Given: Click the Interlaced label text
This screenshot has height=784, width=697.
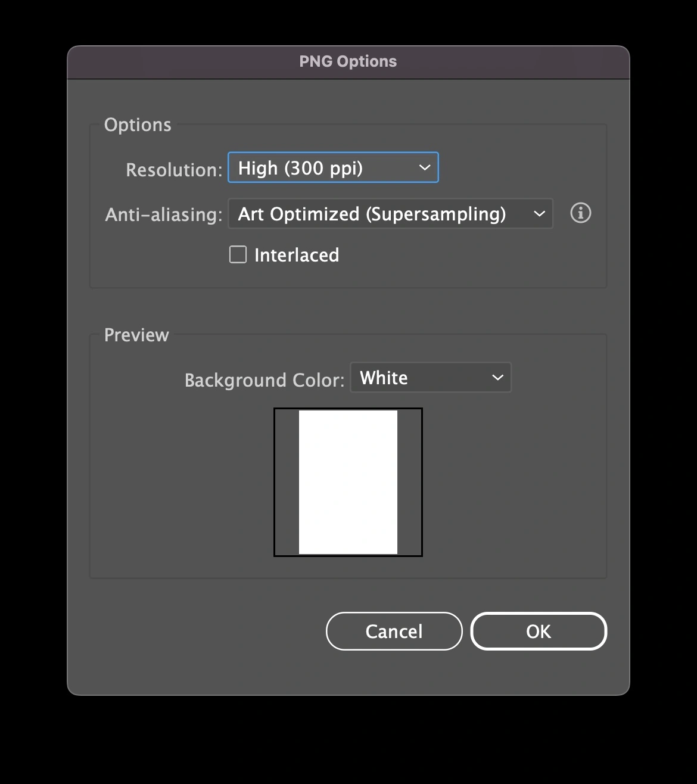Looking at the screenshot, I should pyautogui.click(x=297, y=256).
